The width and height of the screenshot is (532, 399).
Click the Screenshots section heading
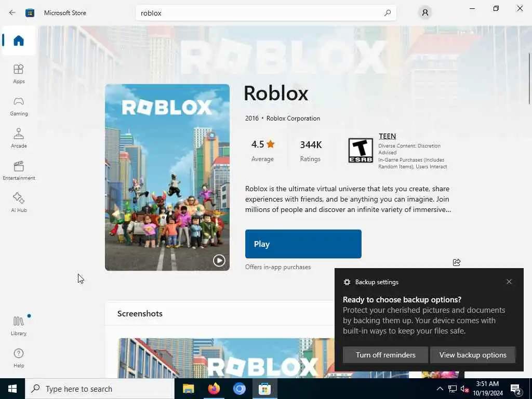coord(140,313)
